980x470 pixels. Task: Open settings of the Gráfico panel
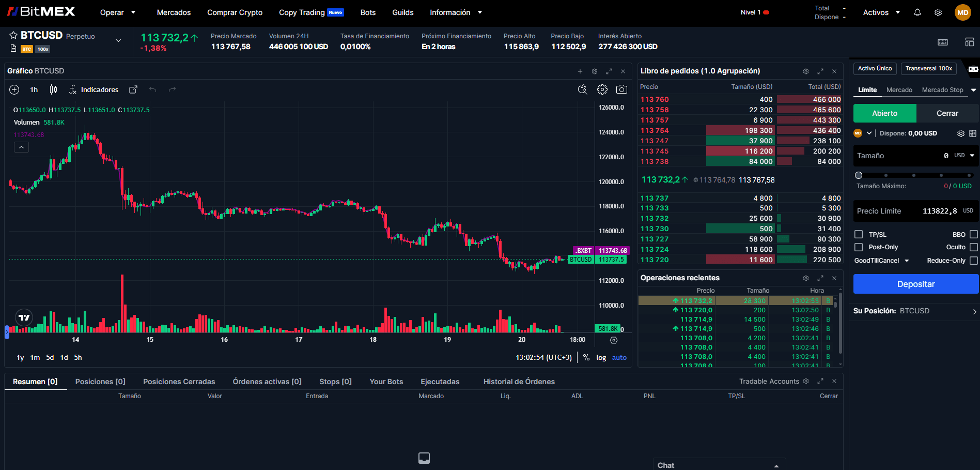595,71
